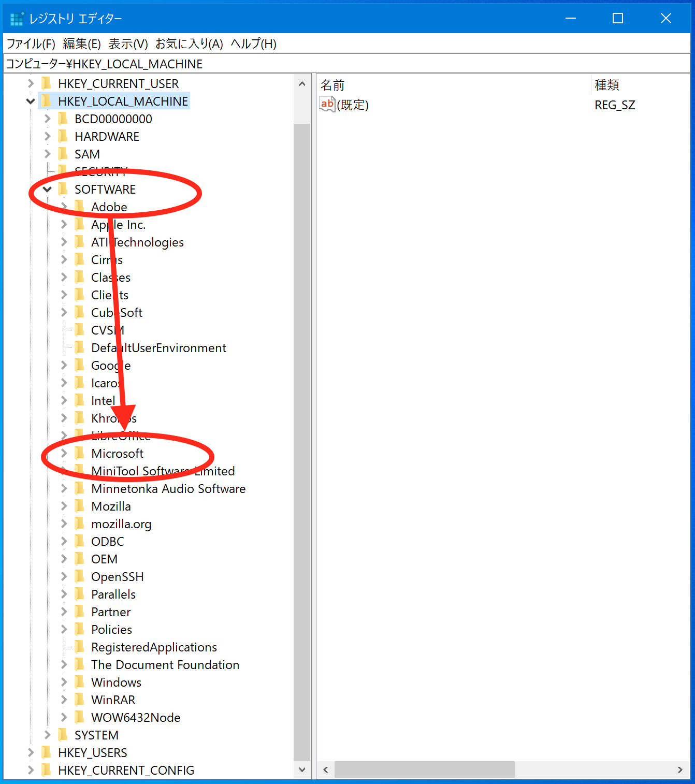Click the (既定) string value icon
Image resolution: width=695 pixels, height=784 pixels.
point(327,104)
